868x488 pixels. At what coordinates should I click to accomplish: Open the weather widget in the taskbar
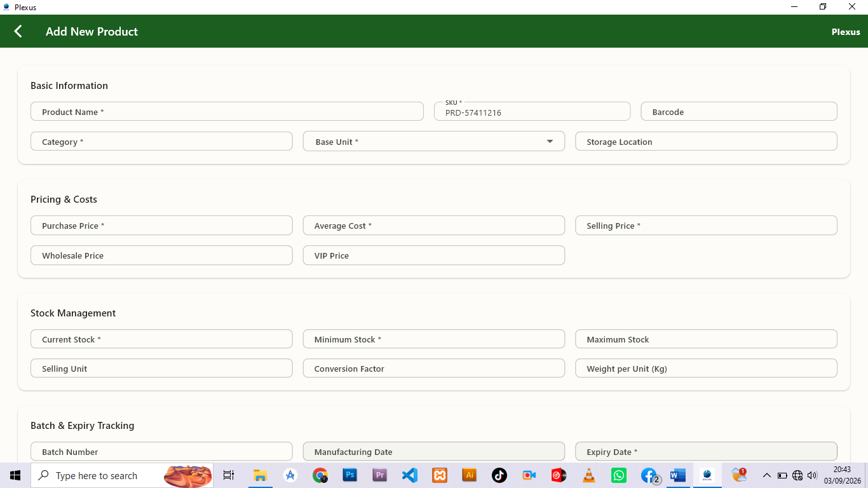(x=738, y=475)
